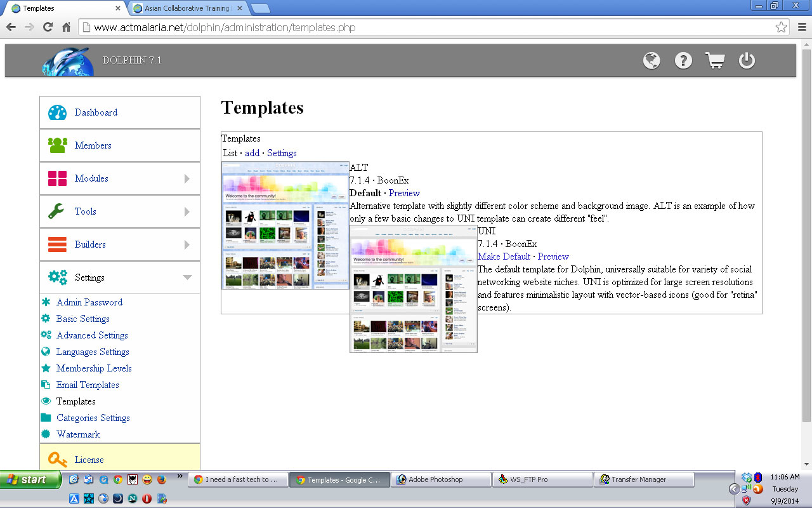Viewport: 812px width, 508px height.
Task: Click the teal Settings gears icon
Action: pyautogui.click(x=57, y=277)
